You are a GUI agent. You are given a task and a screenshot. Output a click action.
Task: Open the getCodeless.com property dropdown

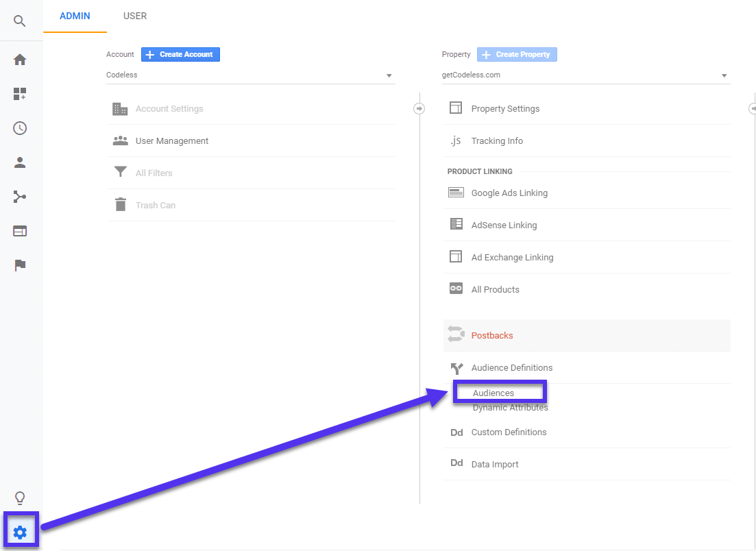tap(586, 75)
